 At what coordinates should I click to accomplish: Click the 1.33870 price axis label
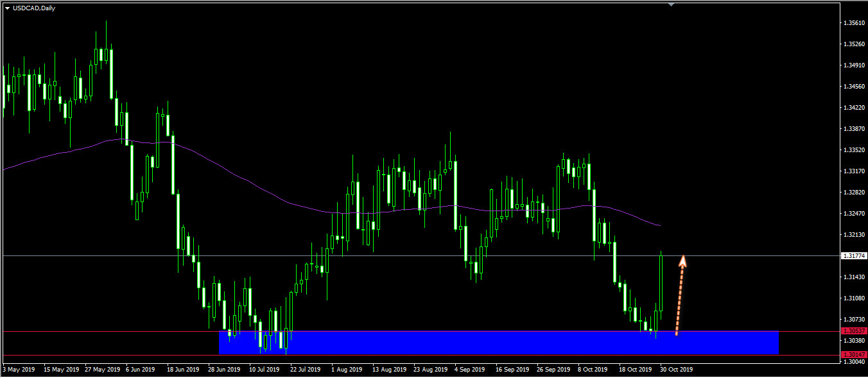854,129
